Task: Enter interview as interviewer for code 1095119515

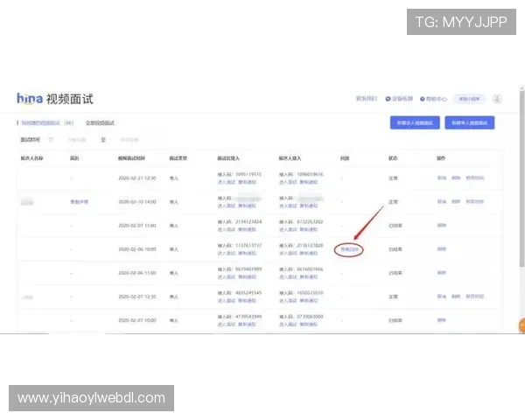Action: (227, 182)
